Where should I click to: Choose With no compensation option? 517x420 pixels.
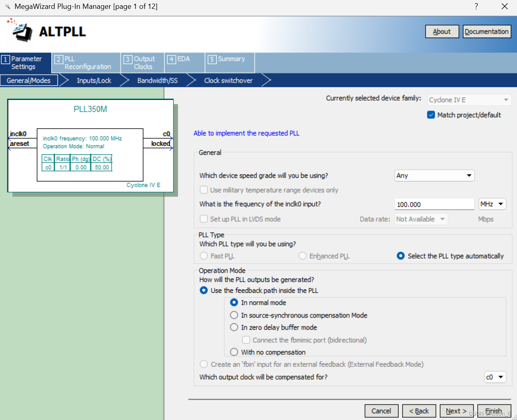tap(234, 352)
